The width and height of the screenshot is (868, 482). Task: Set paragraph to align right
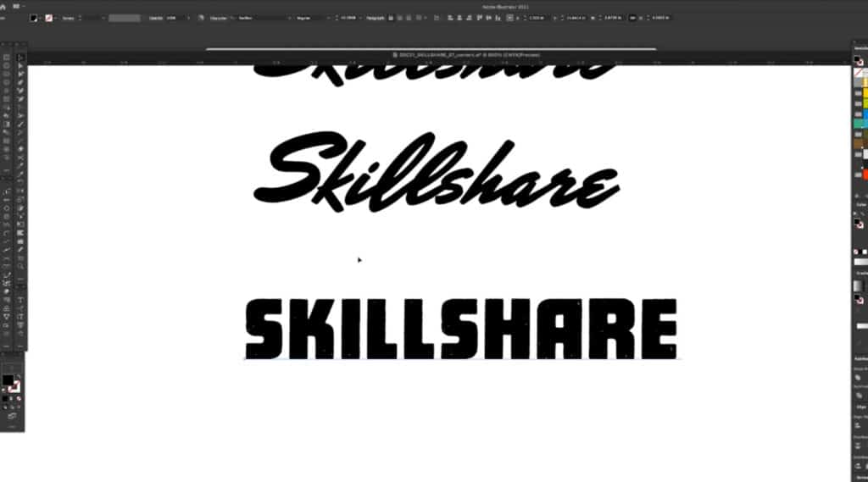[409, 19]
